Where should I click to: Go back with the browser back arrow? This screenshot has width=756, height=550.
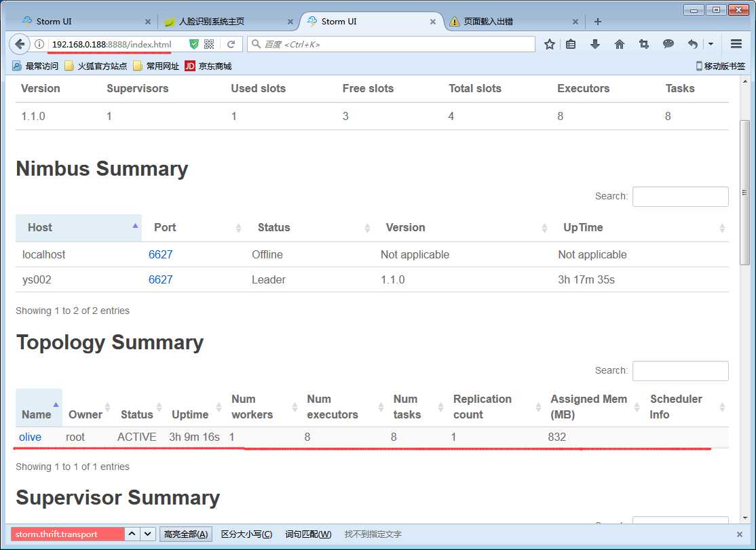point(20,44)
